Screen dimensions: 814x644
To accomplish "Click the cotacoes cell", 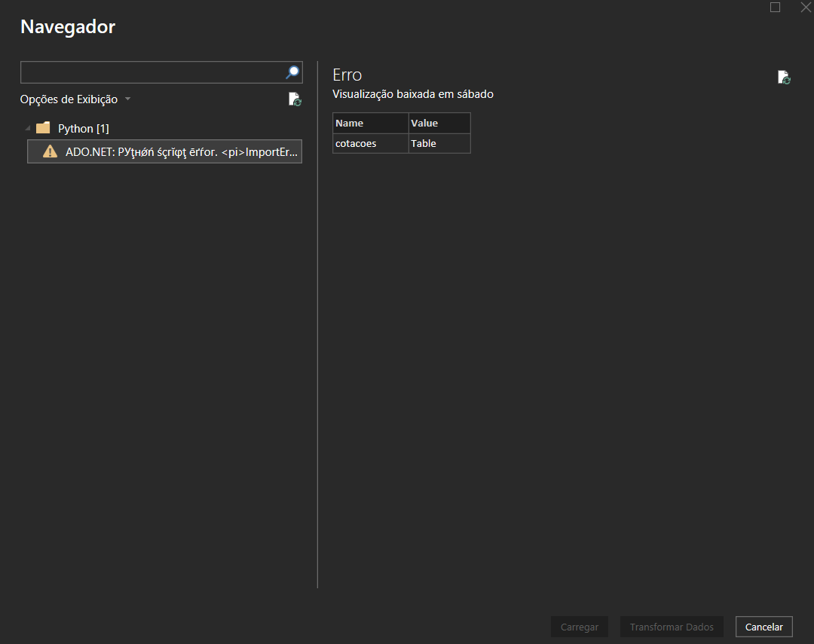I will coord(371,143).
